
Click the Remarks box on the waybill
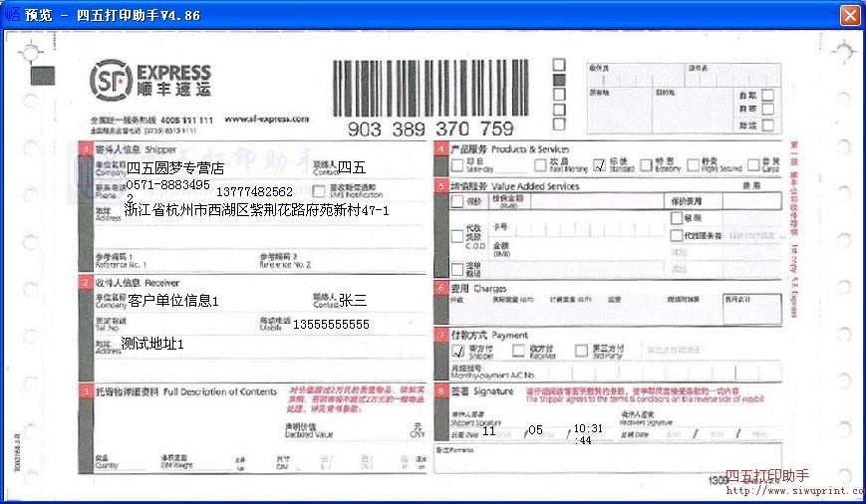tap(608, 458)
